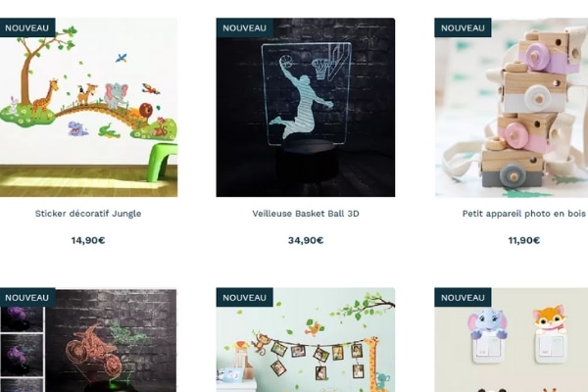The width and height of the screenshot is (588, 392).
Task: Open the motorcycle 3D lamp product image
Action: (x=88, y=340)
